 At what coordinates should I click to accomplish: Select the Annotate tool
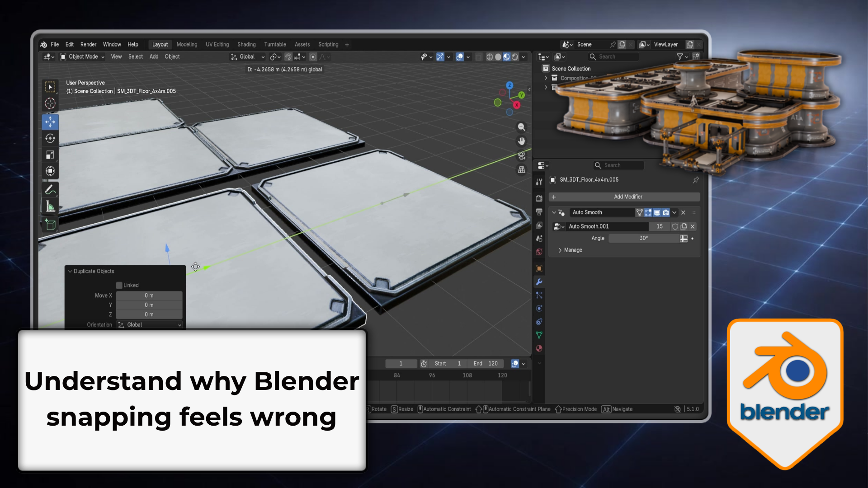[50, 190]
